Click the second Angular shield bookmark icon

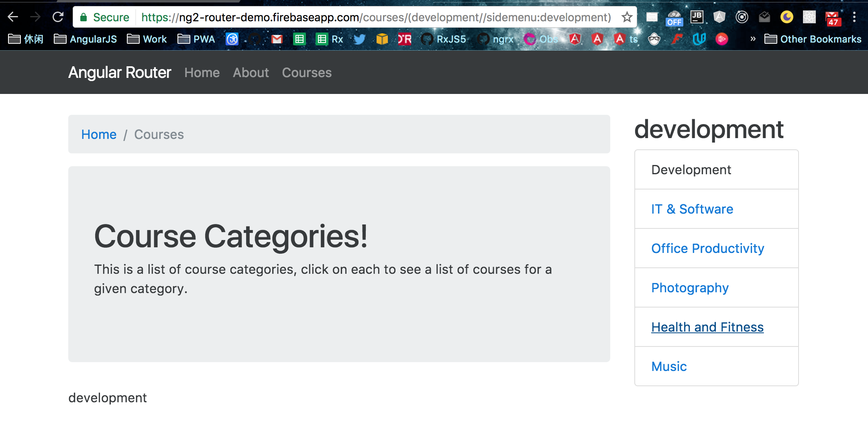(597, 39)
